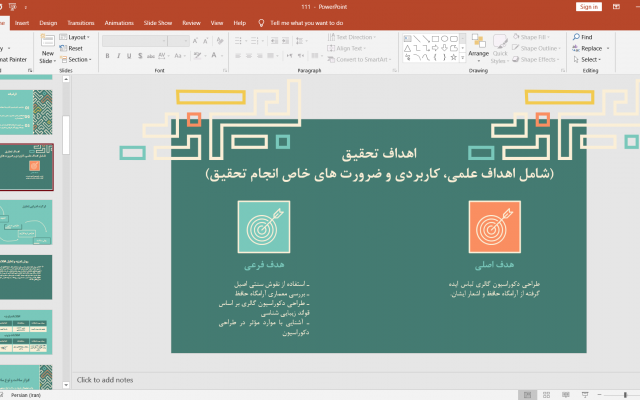The image size is (640, 400).
Task: Select the rectangle shape in gallery
Action: (x=435, y=39)
